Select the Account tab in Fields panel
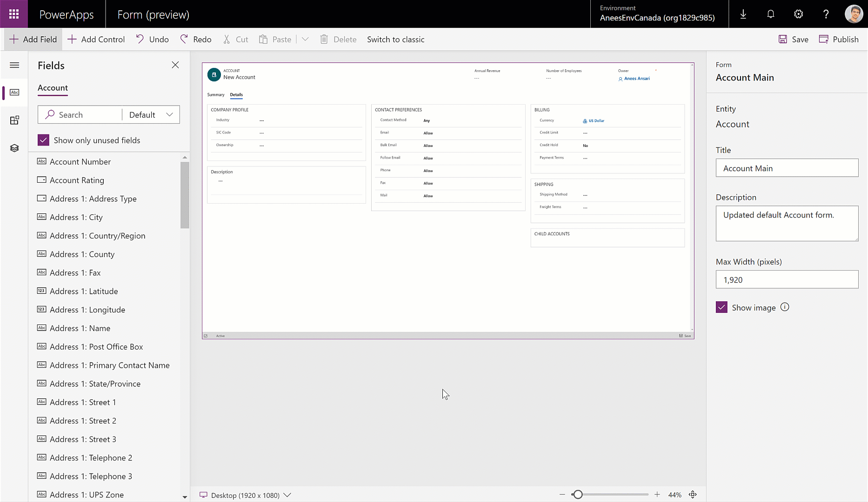This screenshot has width=868, height=502. pyautogui.click(x=53, y=88)
